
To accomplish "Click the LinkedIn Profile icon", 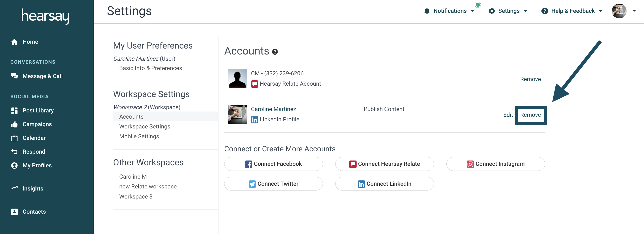I will pos(254,120).
